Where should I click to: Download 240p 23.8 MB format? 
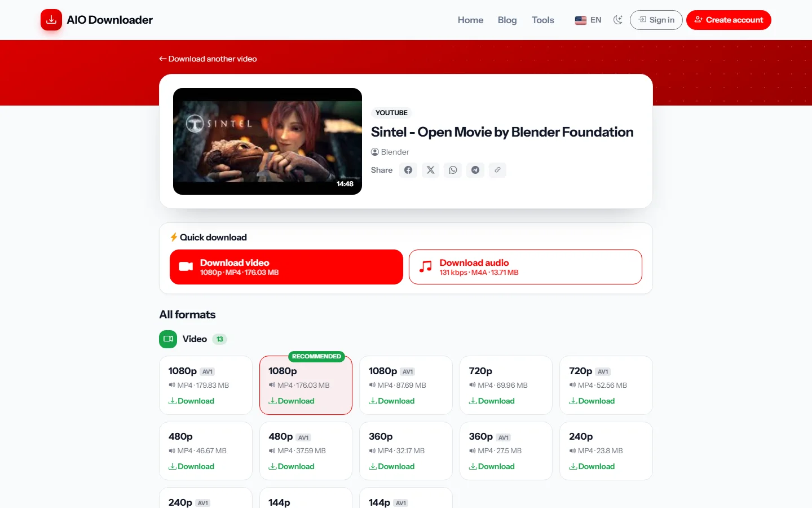pos(592,466)
